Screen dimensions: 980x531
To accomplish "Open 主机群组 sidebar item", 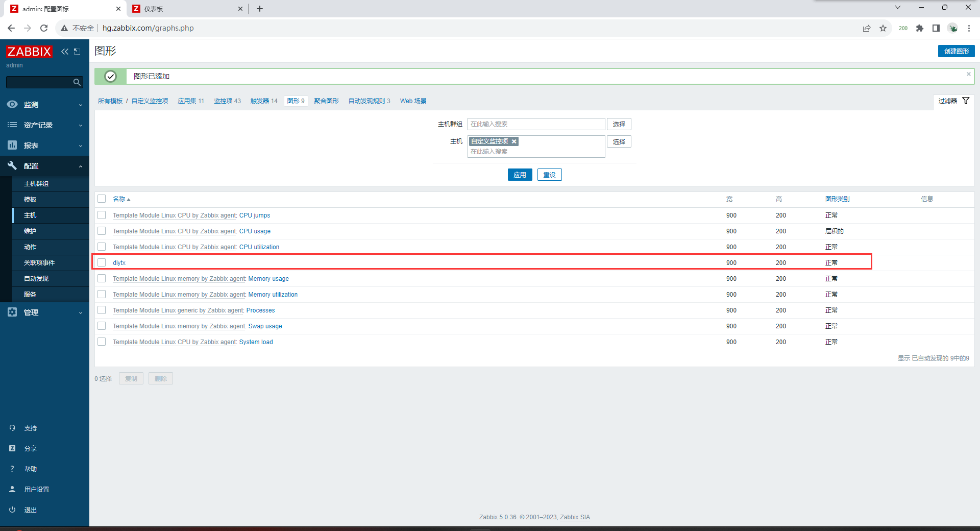I will tap(36, 184).
